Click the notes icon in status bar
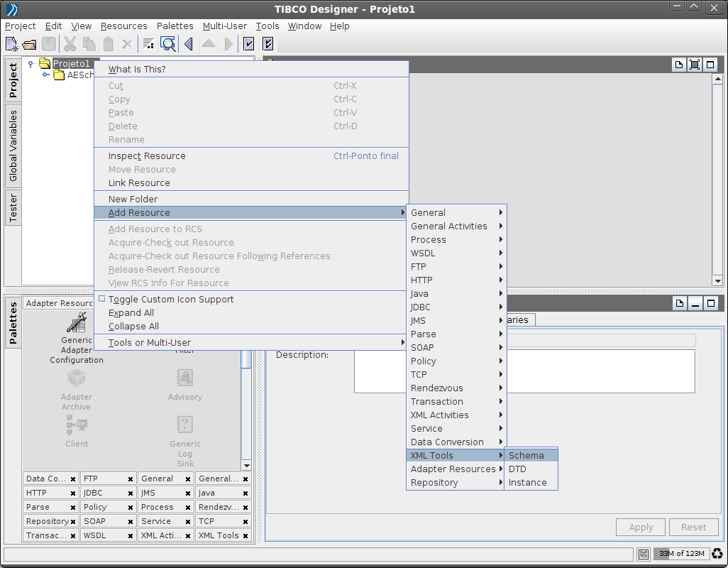 point(644,554)
